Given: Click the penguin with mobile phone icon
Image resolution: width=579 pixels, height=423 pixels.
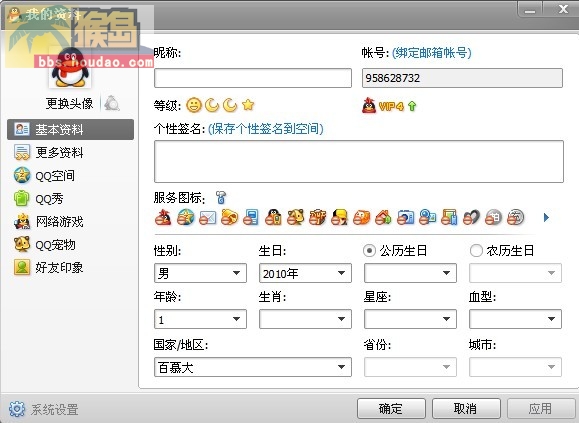Looking at the screenshot, I should [273, 217].
